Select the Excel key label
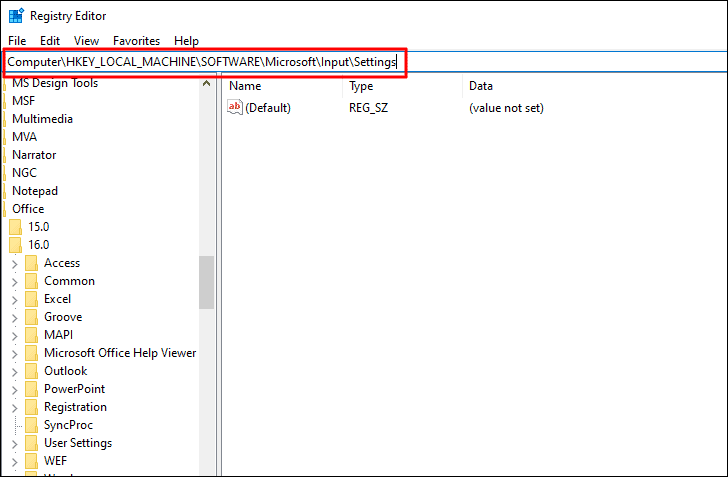The image size is (728, 477). [58, 299]
